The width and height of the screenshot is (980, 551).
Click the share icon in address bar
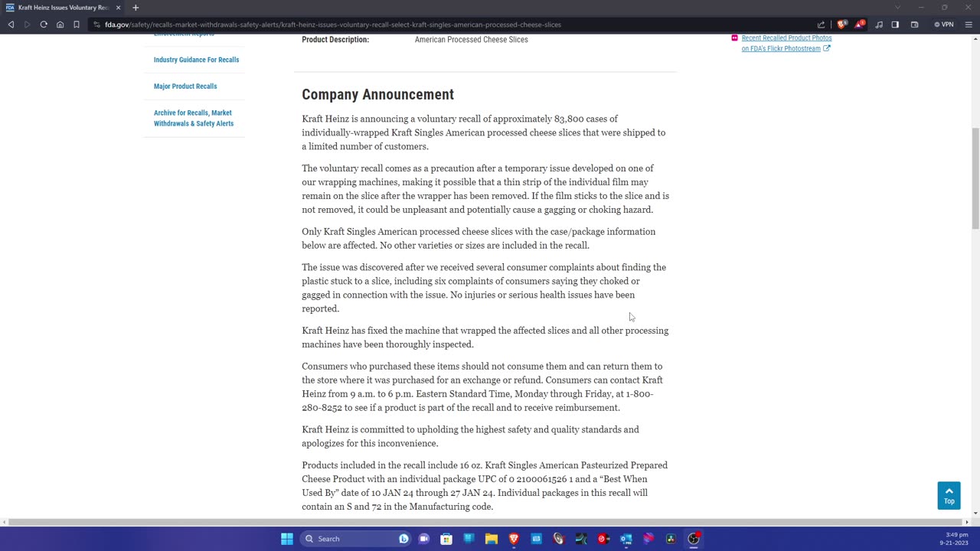coord(822,24)
